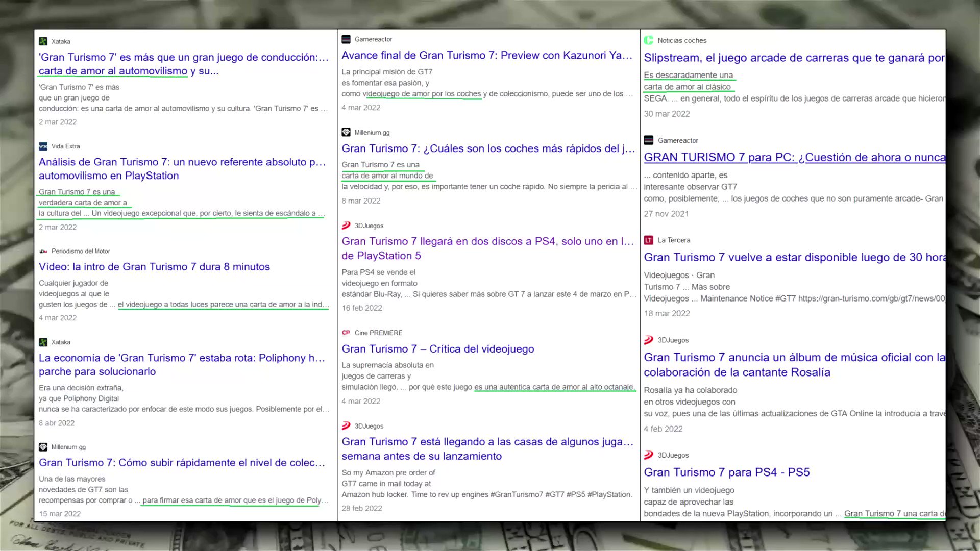Screen dimensions: 980x551
Task: Click the Cine PREMIERE source name
Action: (x=378, y=333)
